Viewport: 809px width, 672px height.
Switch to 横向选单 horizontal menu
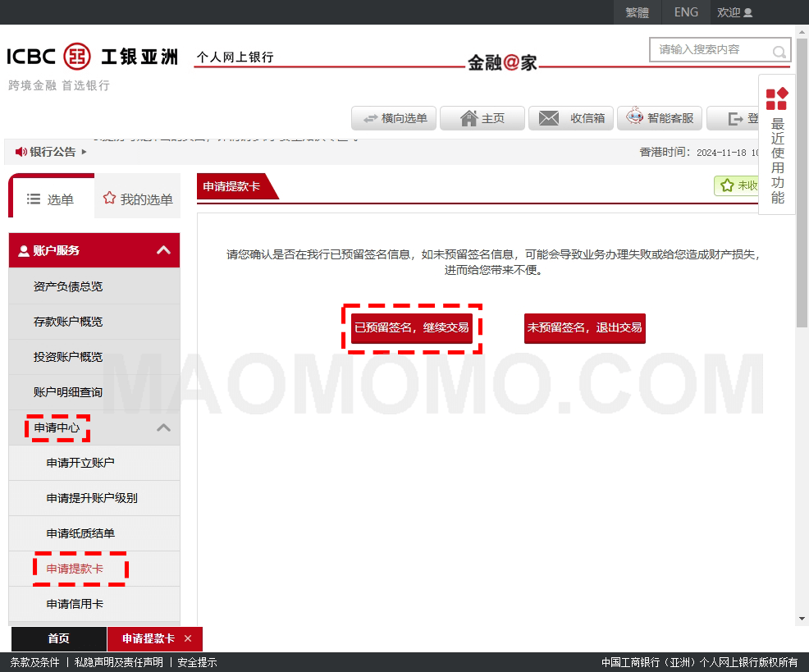point(394,118)
